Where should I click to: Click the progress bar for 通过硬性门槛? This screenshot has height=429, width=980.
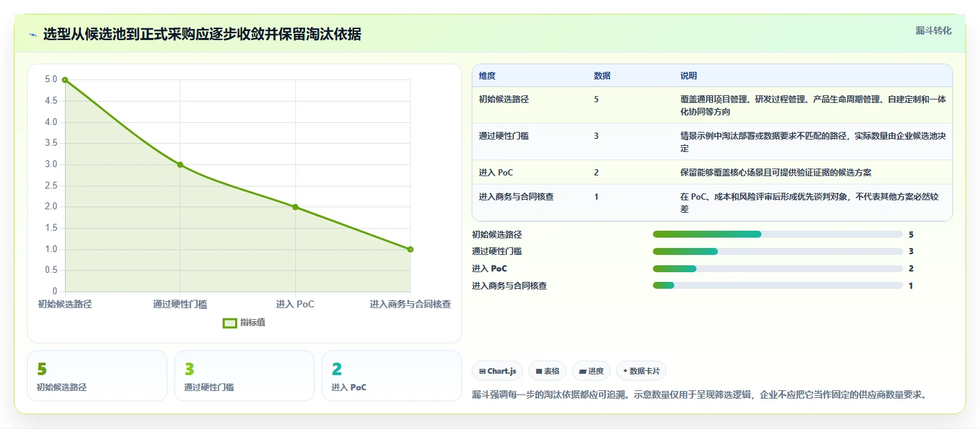click(778, 251)
